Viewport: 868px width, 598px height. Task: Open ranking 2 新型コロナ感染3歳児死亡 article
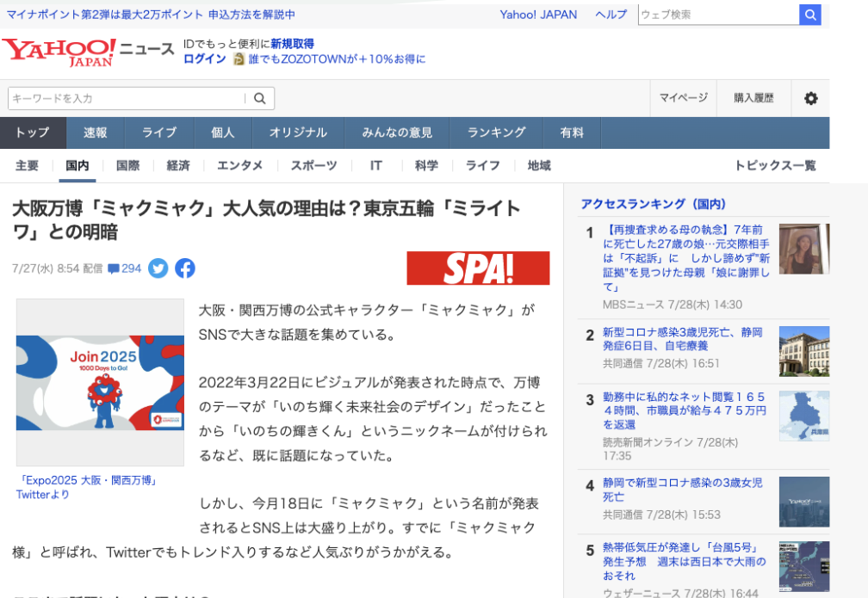[x=683, y=338]
